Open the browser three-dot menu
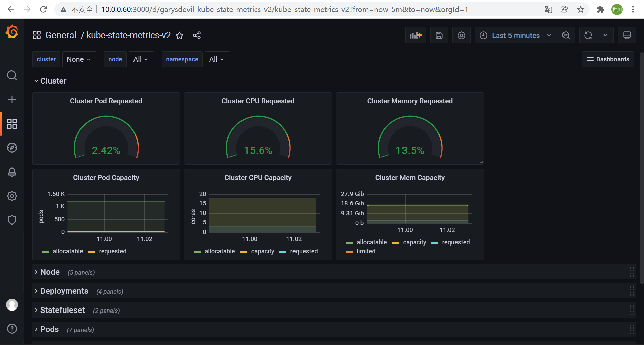Image resolution: width=644 pixels, height=345 pixels. point(633,9)
